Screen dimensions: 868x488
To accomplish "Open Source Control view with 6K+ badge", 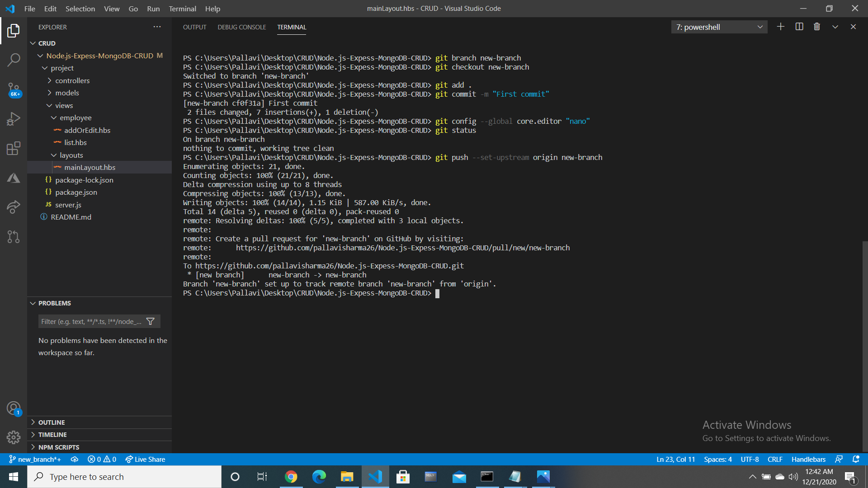I will pos(14,89).
